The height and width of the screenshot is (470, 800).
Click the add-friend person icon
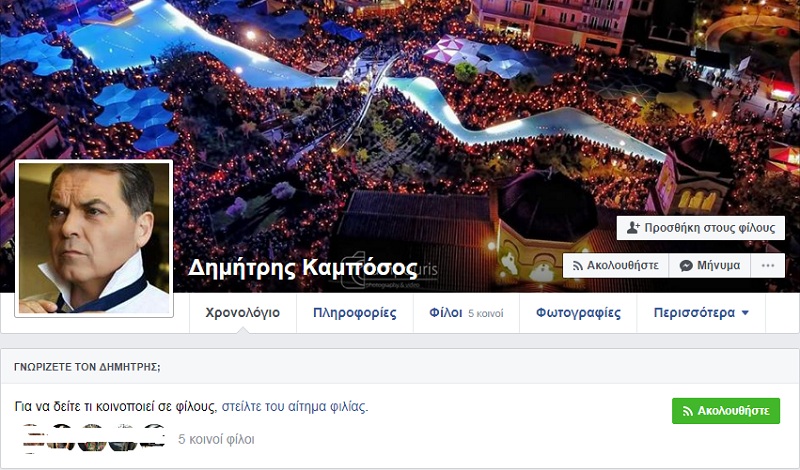[x=633, y=228]
